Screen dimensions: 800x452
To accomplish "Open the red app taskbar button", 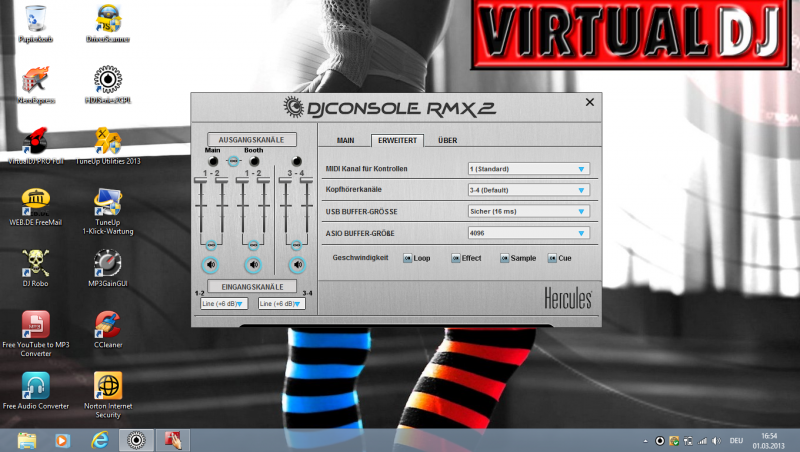I will 172,440.
